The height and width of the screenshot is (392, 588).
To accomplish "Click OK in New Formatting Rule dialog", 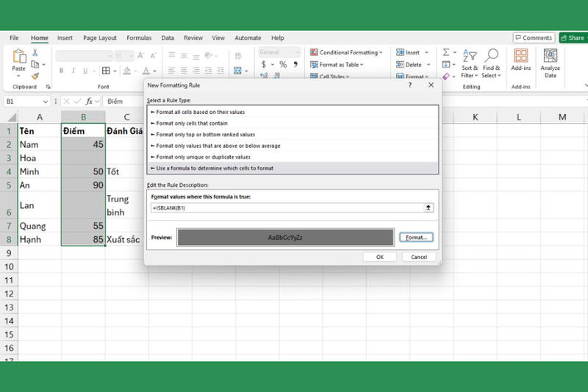I will (380, 257).
